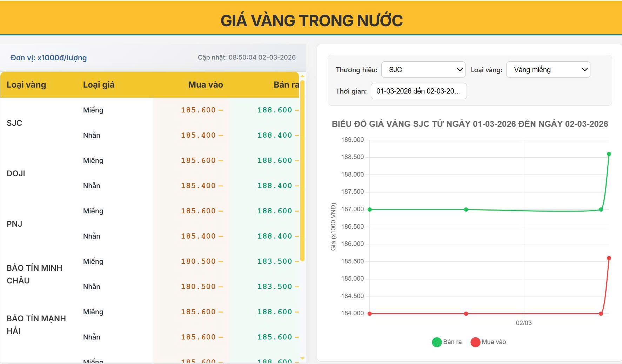This screenshot has width=622, height=364.
Task: Click the first red Mua vào data point
Action: click(x=369, y=314)
